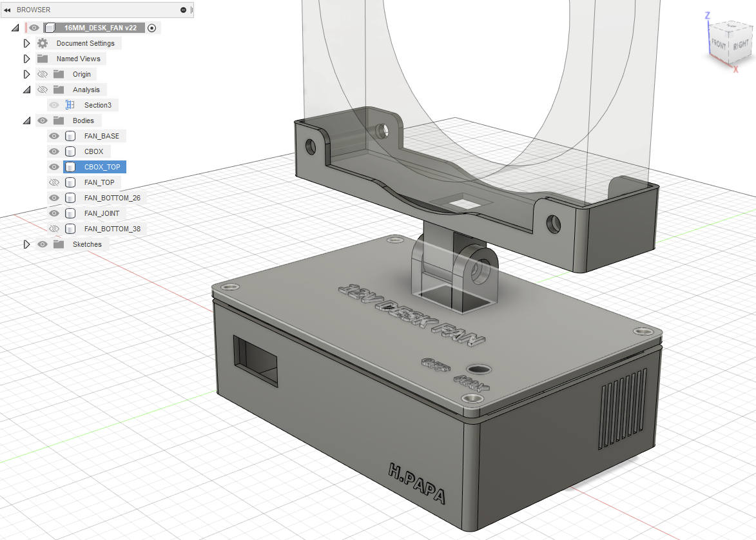Click the CBOX body icon
Image resolution: width=756 pixels, height=540 pixels.
[70, 151]
